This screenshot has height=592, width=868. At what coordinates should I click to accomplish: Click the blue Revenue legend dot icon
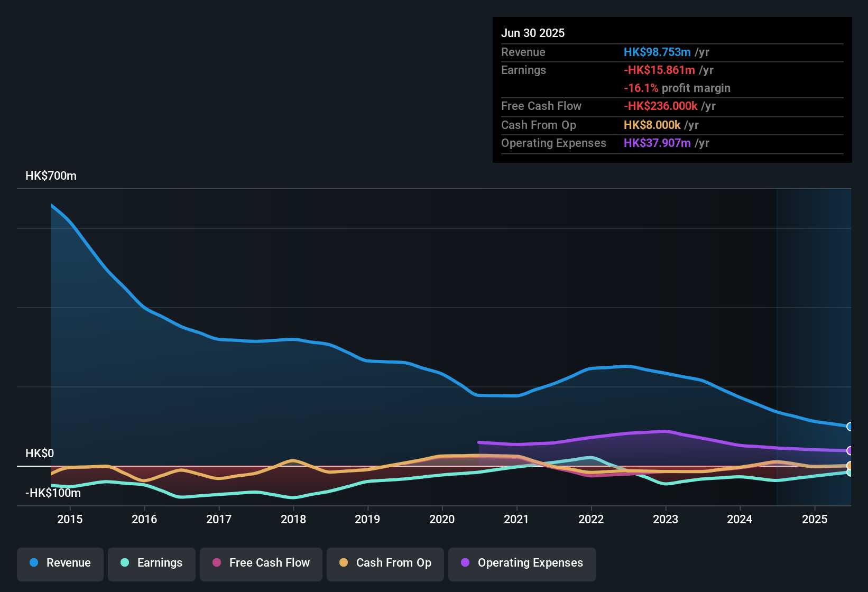(33, 563)
